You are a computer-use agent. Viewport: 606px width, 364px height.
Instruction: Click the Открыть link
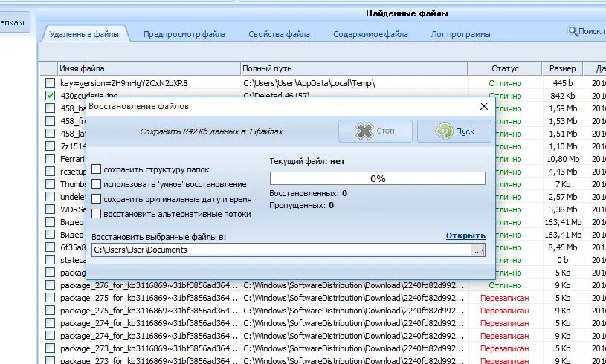click(465, 235)
